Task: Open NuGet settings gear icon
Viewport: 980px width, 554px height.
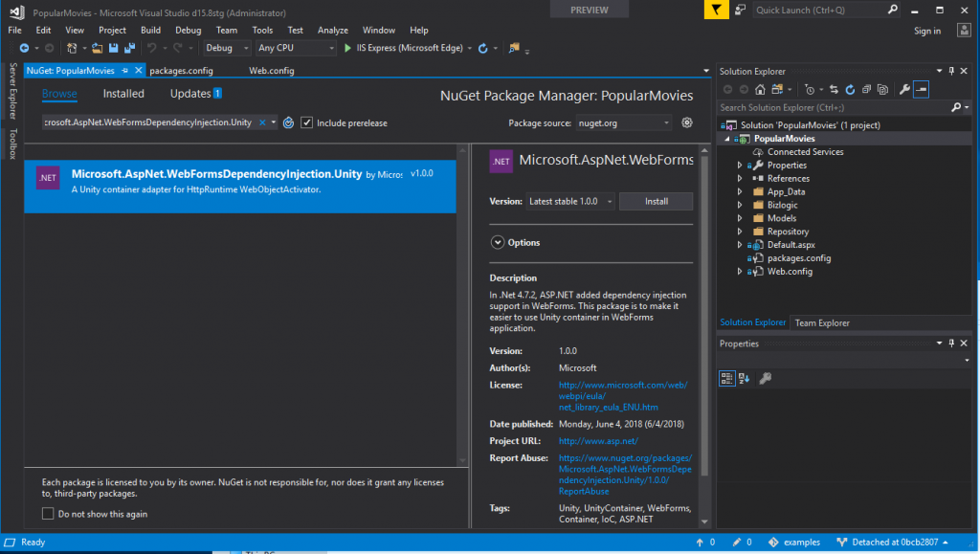Action: (x=687, y=123)
